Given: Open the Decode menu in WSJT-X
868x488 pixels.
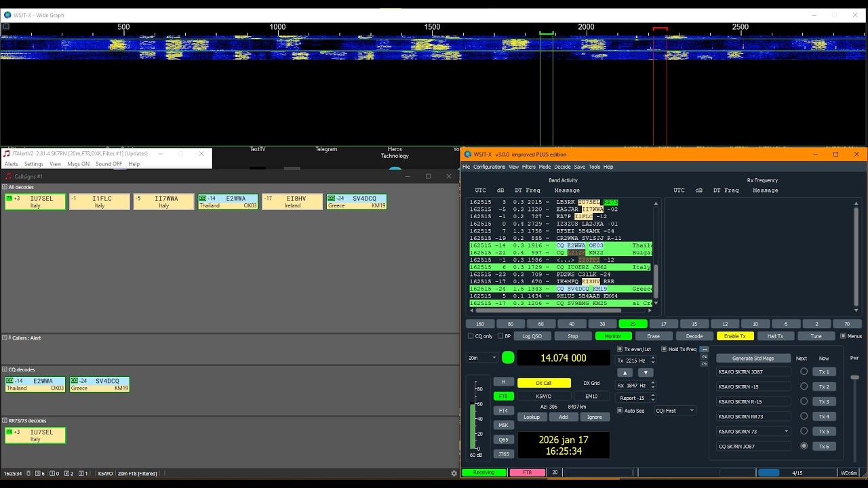Looking at the screenshot, I should pyautogui.click(x=562, y=167).
